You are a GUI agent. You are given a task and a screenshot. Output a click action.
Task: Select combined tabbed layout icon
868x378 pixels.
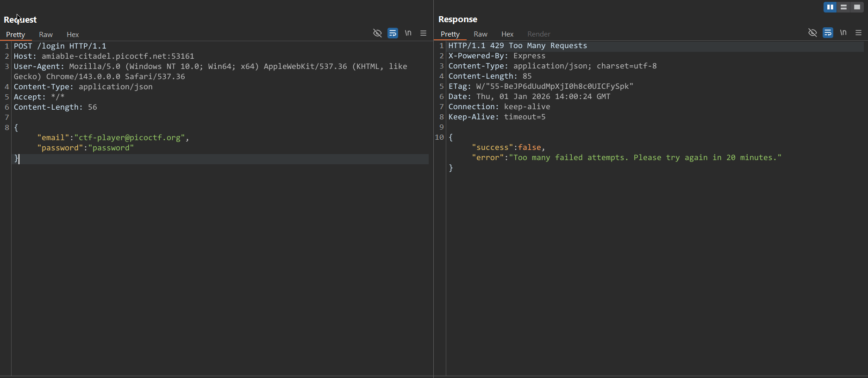pyautogui.click(x=857, y=7)
